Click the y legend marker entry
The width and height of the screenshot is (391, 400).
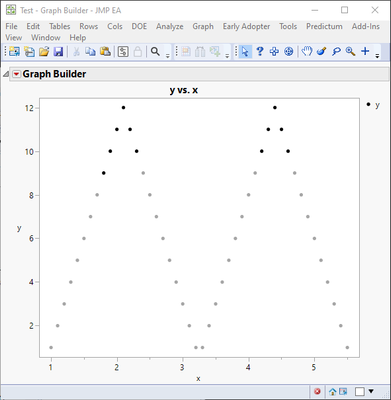373,105
